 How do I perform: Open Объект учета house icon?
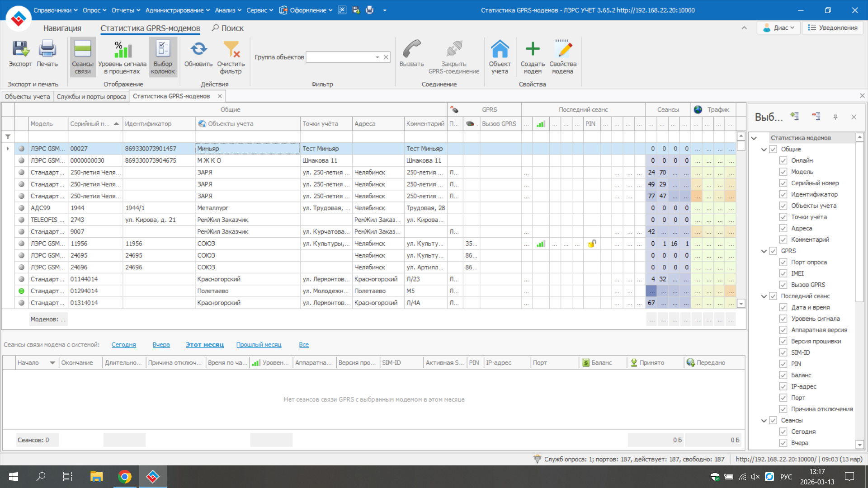click(x=500, y=49)
